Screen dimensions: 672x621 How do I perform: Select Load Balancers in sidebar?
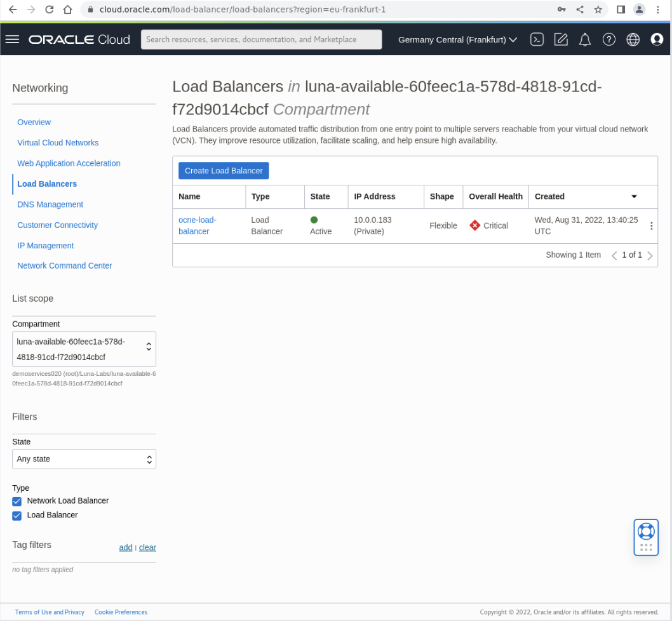(47, 184)
